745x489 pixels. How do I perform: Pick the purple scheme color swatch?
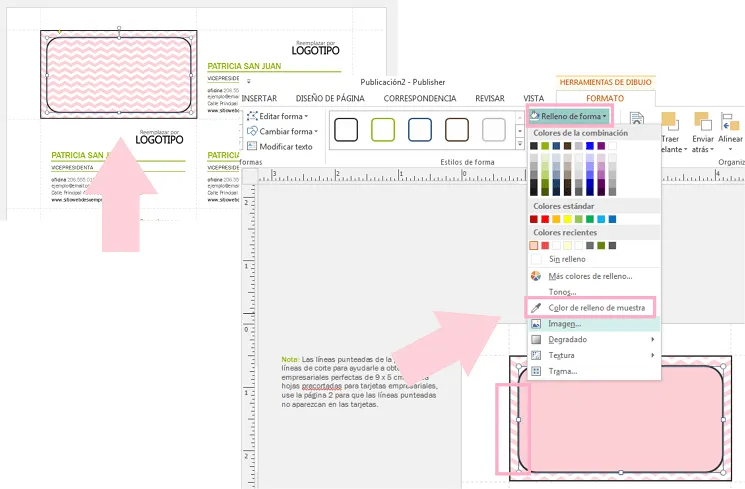(601, 146)
